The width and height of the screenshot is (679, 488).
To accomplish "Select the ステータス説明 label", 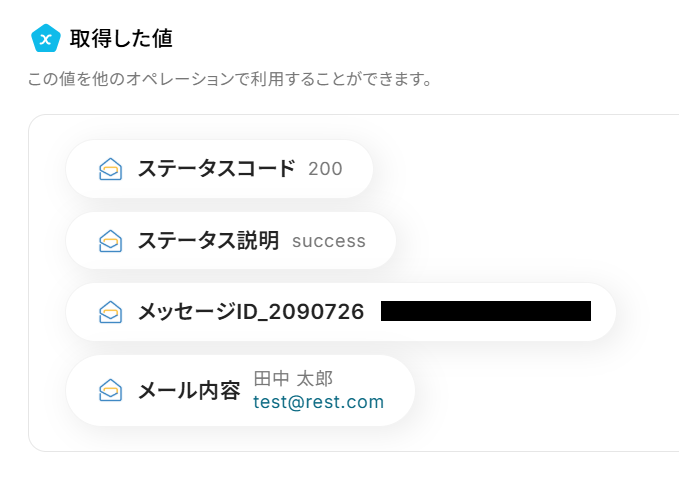I will coord(208,241).
